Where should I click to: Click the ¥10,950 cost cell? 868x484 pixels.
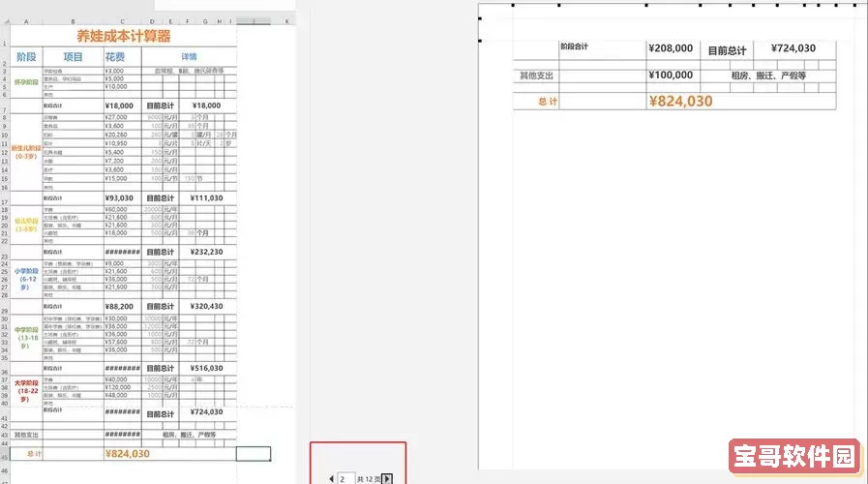click(122, 143)
